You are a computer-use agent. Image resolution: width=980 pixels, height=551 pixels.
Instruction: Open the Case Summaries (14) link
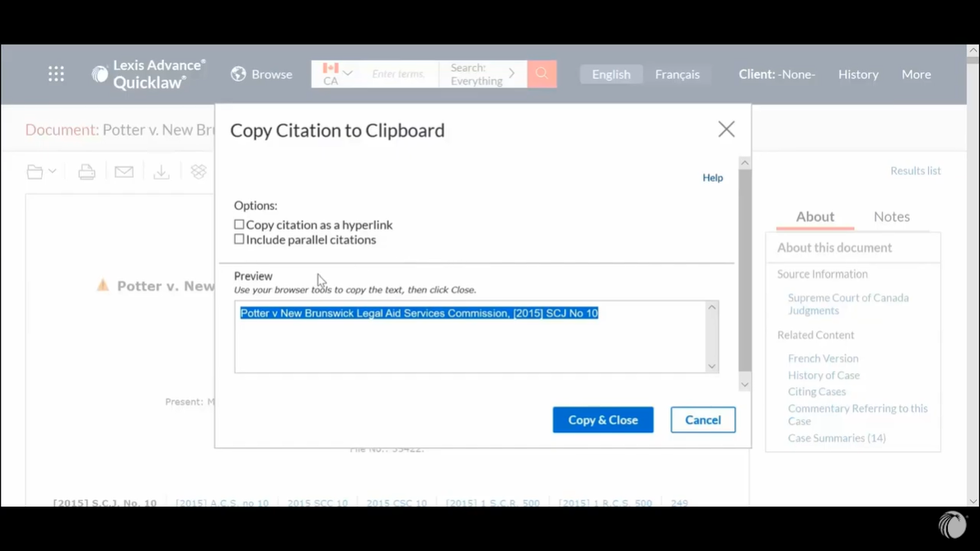[837, 438]
